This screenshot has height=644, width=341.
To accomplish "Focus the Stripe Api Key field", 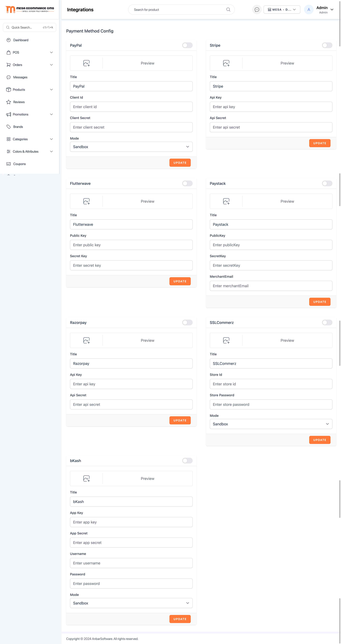I will click(271, 107).
